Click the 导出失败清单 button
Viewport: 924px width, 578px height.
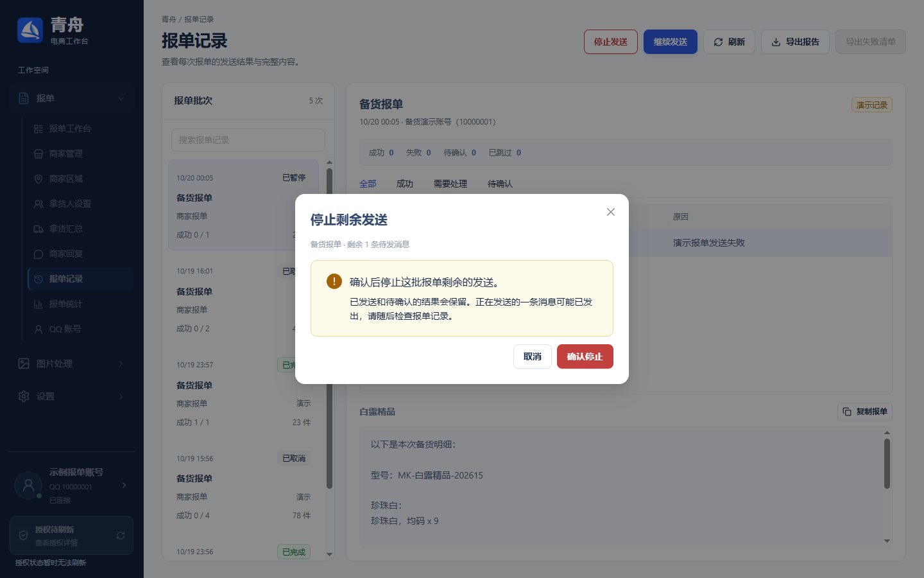click(x=871, y=42)
